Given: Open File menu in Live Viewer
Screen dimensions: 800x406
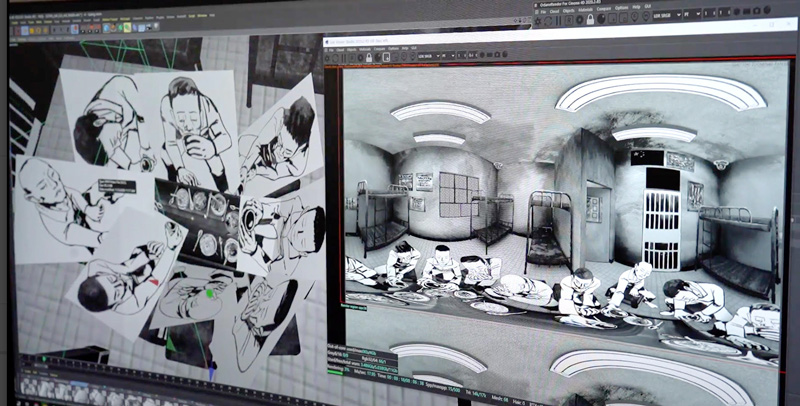Looking at the screenshot, I should coord(331,50).
